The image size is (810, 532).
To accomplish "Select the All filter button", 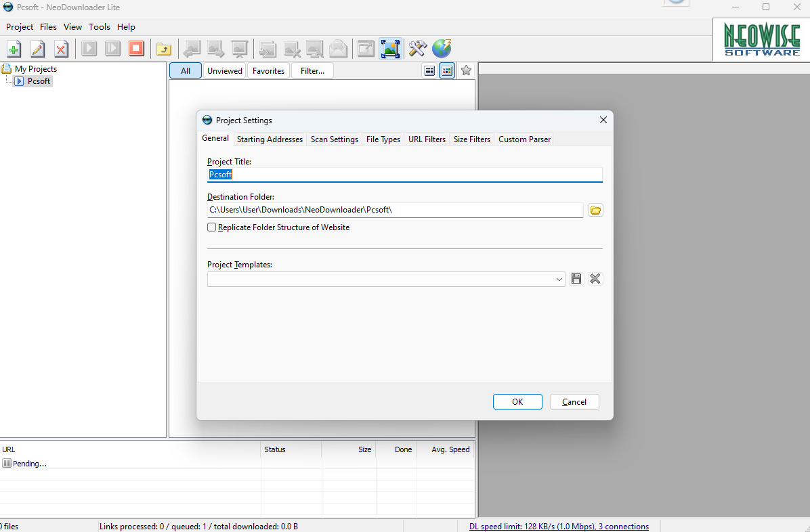I will 185,70.
